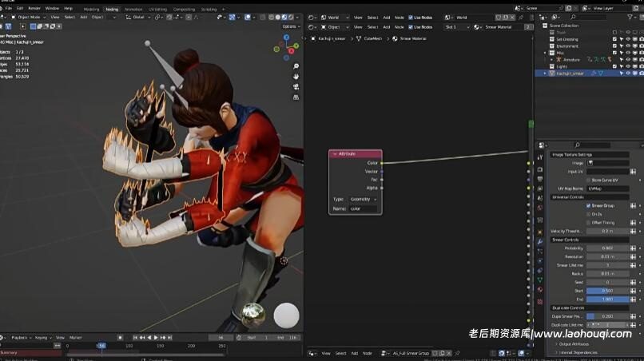Toggle camera view viewport icon
Image resolution: width=644 pixels, height=361 pixels.
point(296,87)
